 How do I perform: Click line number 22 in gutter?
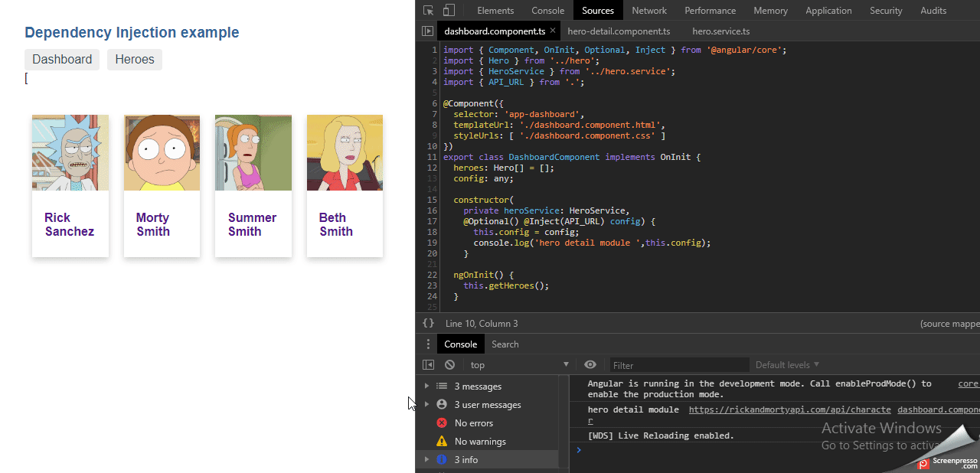(433, 275)
